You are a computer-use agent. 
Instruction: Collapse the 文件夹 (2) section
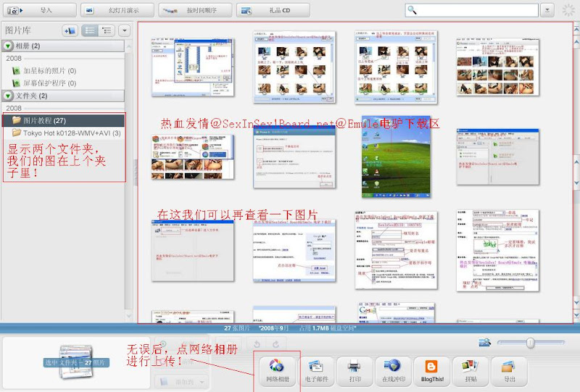pyautogui.click(x=8, y=96)
